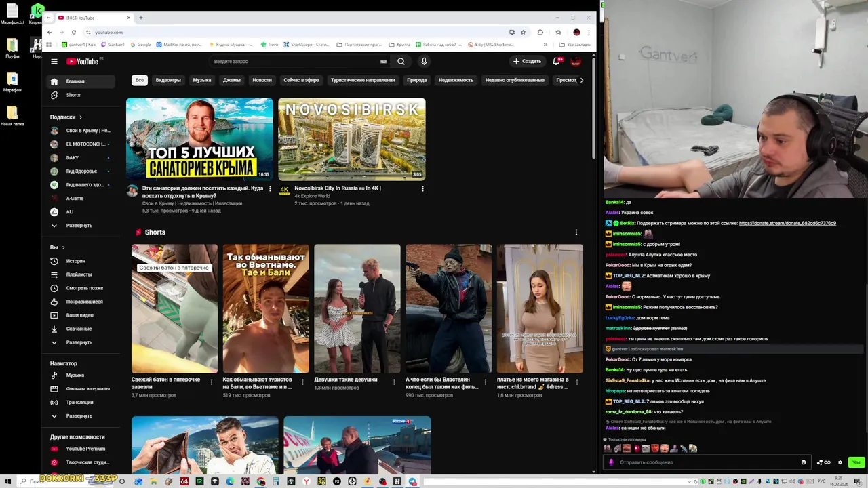Open Творческая студия link
This screenshot has width=868, height=488.
pos(81,462)
